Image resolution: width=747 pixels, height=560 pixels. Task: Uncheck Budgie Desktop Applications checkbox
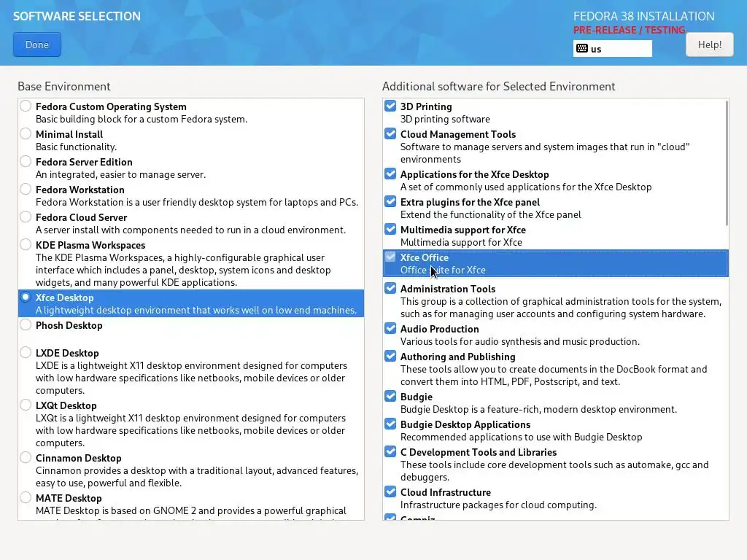point(390,424)
